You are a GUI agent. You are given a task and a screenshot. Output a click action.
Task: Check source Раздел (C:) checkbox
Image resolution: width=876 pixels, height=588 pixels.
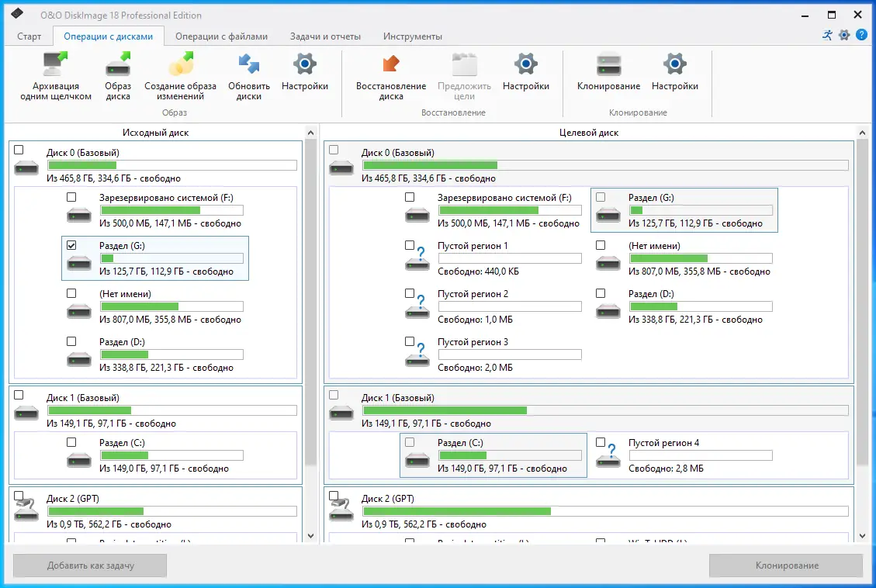[71, 442]
